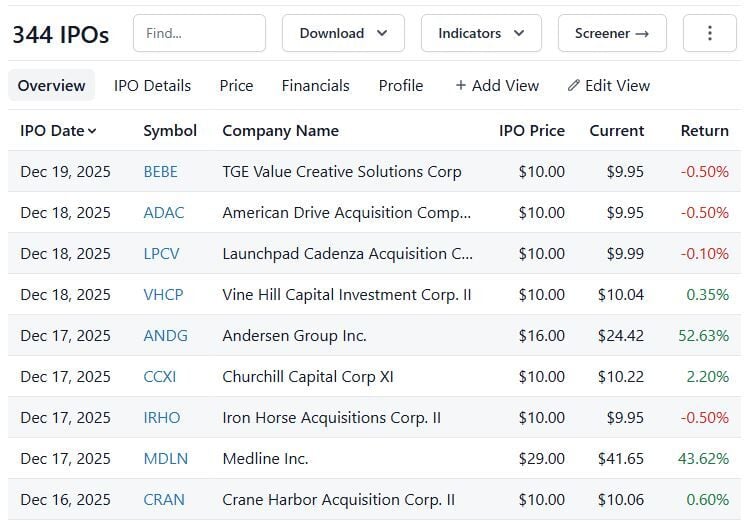Click the BEBE symbol link
This screenshot has height=522, width=752.
pyautogui.click(x=160, y=172)
